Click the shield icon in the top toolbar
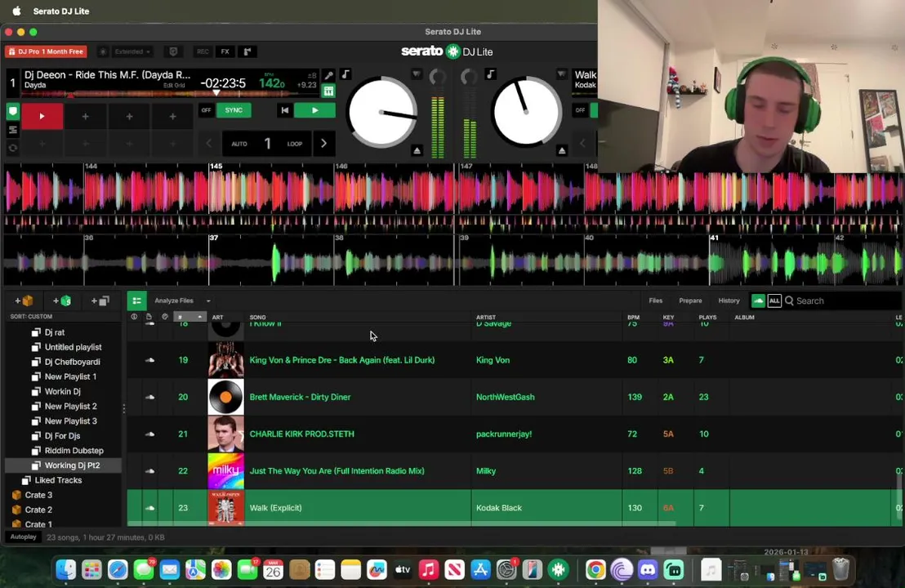905x588 pixels. click(x=173, y=52)
